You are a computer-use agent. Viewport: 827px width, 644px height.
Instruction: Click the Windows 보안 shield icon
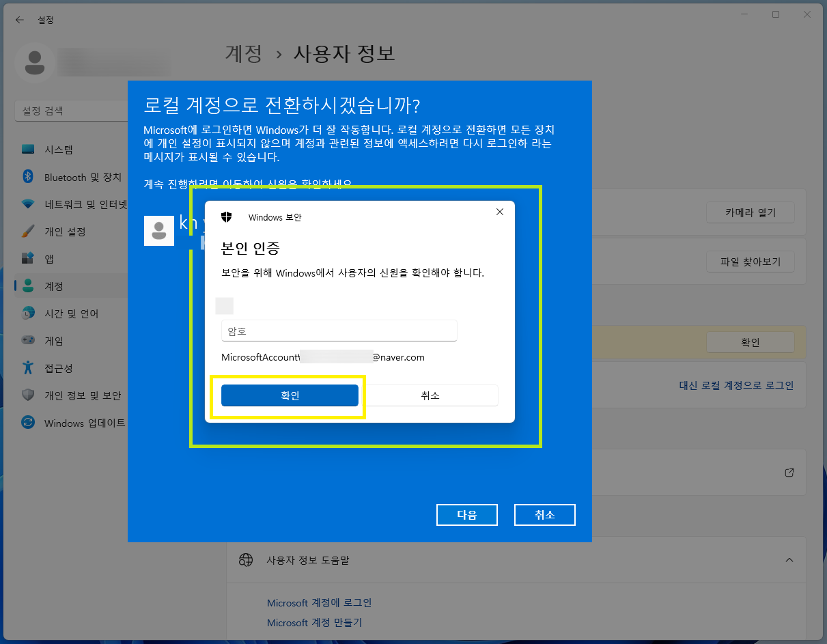(227, 217)
